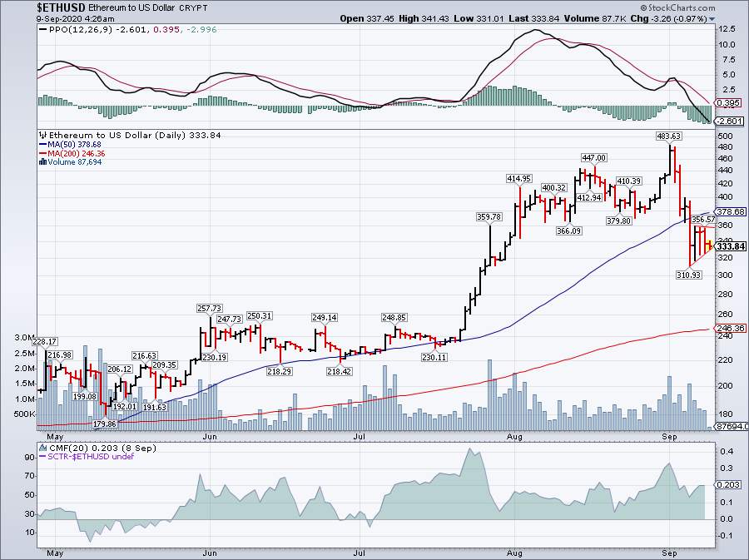Viewport: 749px width, 560px height.
Task: Click the blue 378.68 MA axis tag
Action: pyautogui.click(x=731, y=211)
